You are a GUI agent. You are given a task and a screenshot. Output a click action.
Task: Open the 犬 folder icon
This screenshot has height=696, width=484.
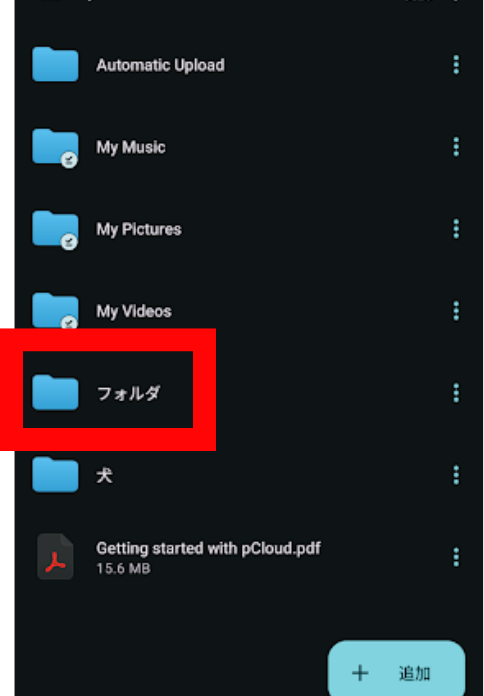tap(56, 475)
